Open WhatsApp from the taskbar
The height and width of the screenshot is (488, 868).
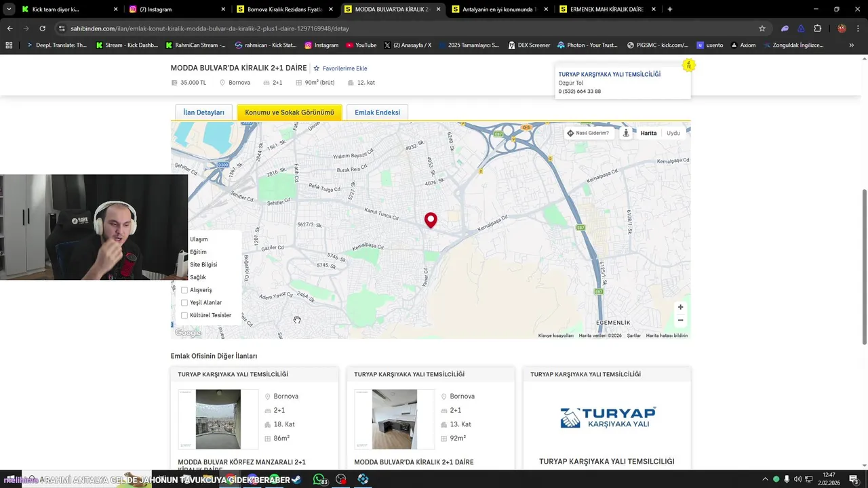pyautogui.click(x=319, y=479)
